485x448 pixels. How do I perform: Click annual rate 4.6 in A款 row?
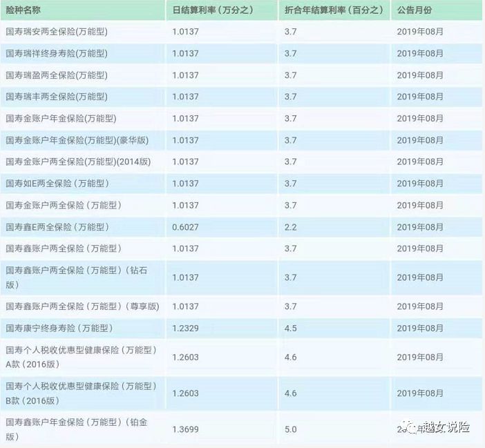pyautogui.click(x=290, y=357)
